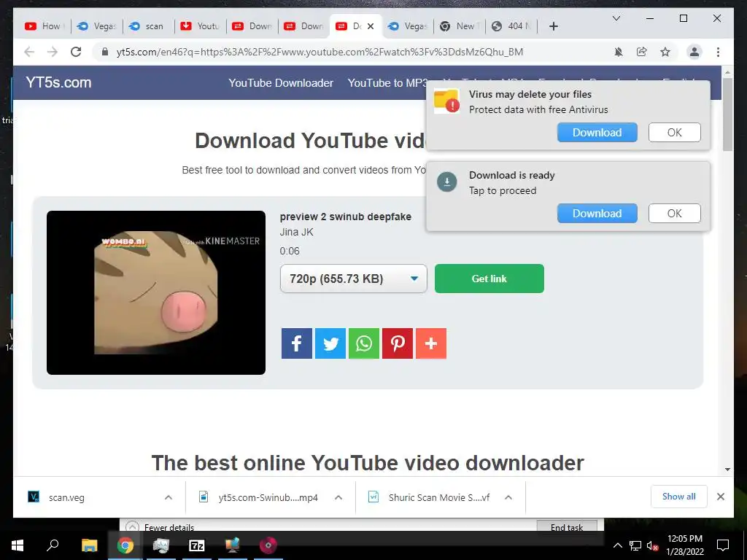The image size is (747, 560).
Task: Click Chrome icon in taskbar
Action: coord(125,545)
